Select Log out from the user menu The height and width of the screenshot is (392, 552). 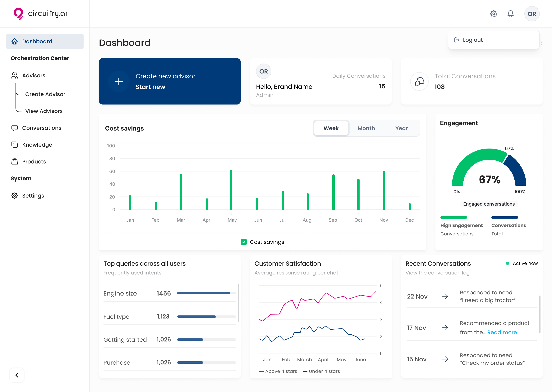473,40
